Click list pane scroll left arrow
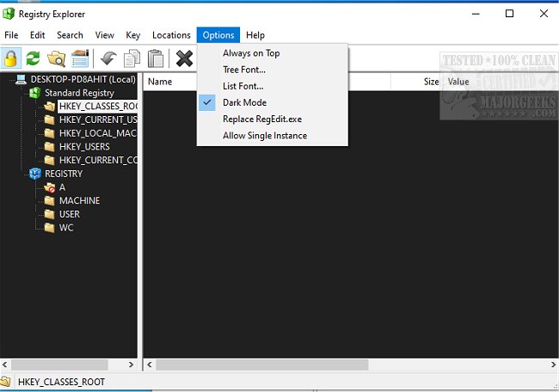This screenshot has width=559, height=392. point(150,364)
